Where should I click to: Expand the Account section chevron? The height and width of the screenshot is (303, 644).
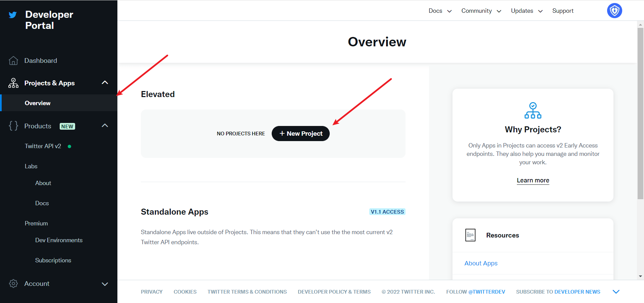[105, 284]
